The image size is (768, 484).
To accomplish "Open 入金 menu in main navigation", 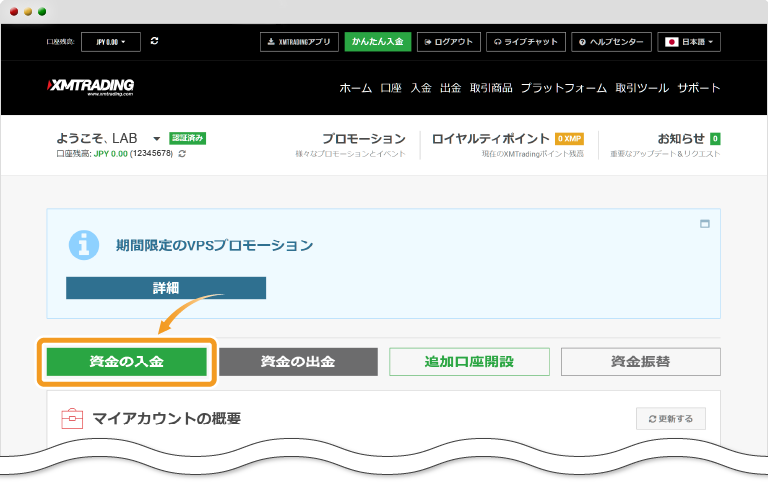I will point(421,88).
